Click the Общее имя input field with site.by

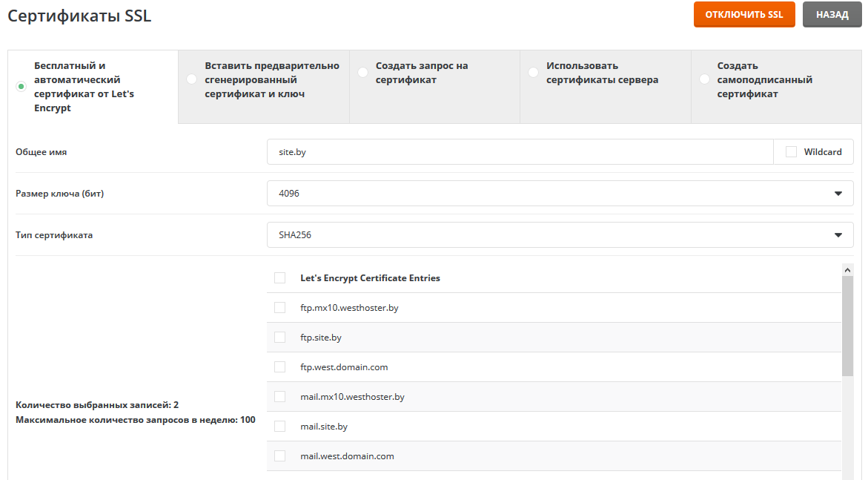(519, 152)
